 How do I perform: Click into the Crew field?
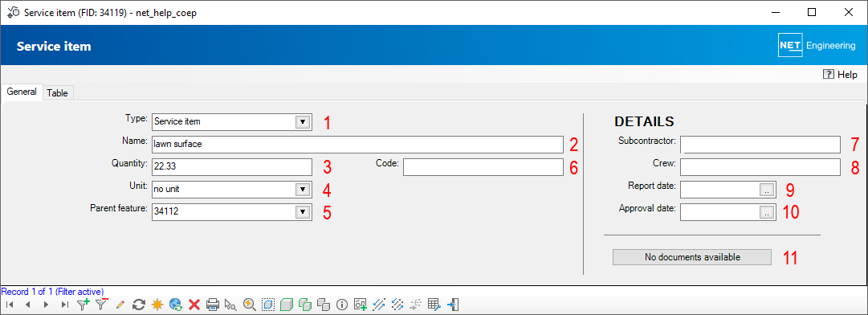[760, 166]
